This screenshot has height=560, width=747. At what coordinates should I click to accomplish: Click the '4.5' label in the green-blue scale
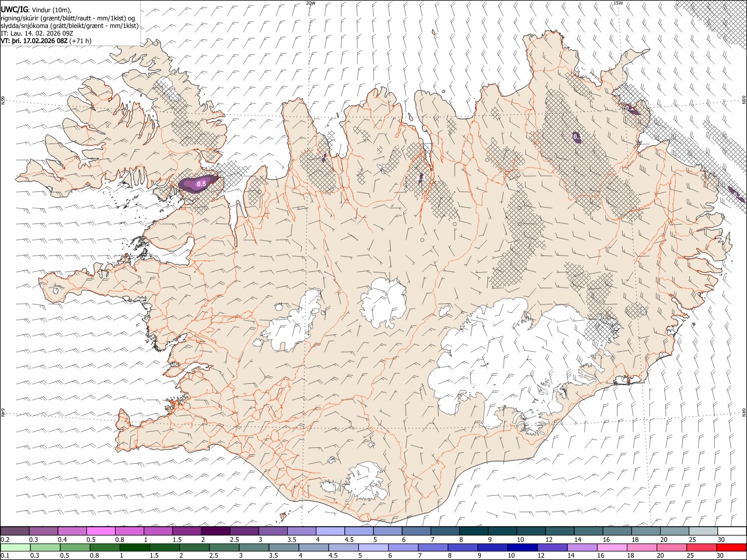[334, 556]
